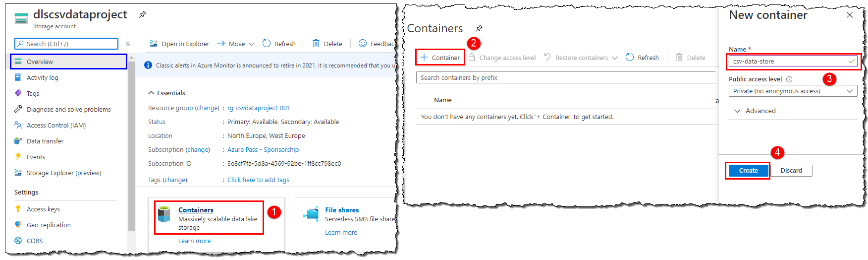Open Activity log menu item

pos(42,78)
